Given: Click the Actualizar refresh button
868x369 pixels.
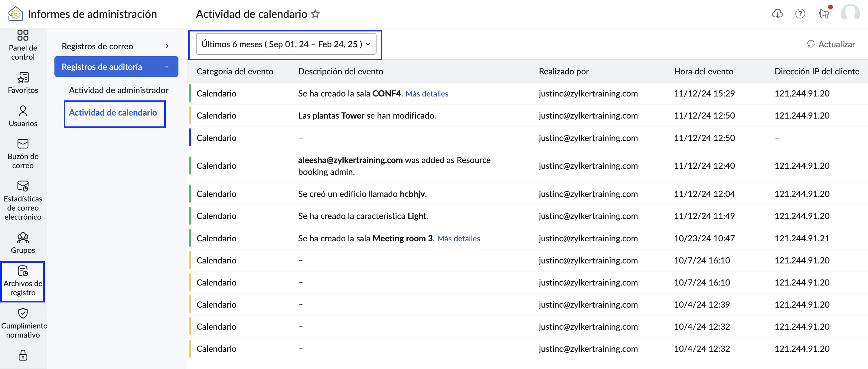Looking at the screenshot, I should coord(830,44).
